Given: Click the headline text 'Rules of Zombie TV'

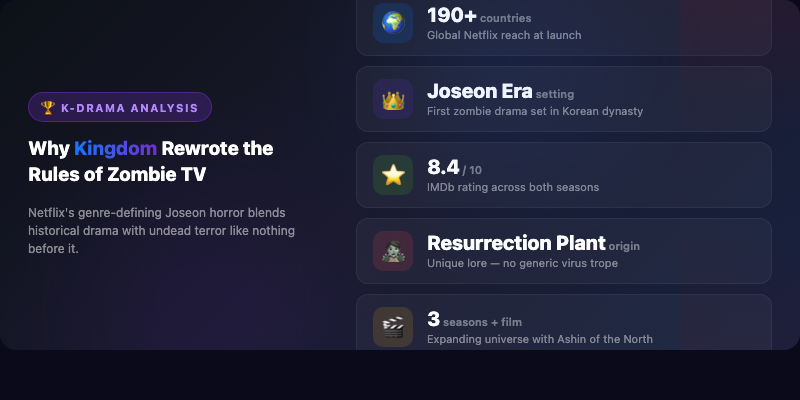Looking at the screenshot, I should 124,175.
